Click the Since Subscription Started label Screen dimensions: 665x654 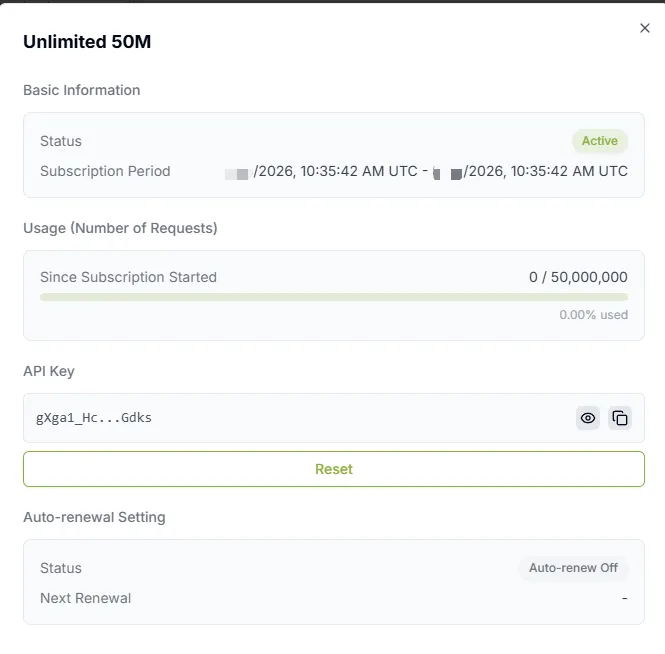coord(129,277)
